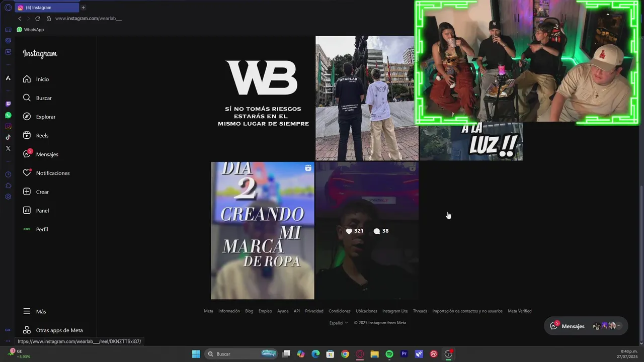Click Meta Verified footer link

tap(520, 311)
